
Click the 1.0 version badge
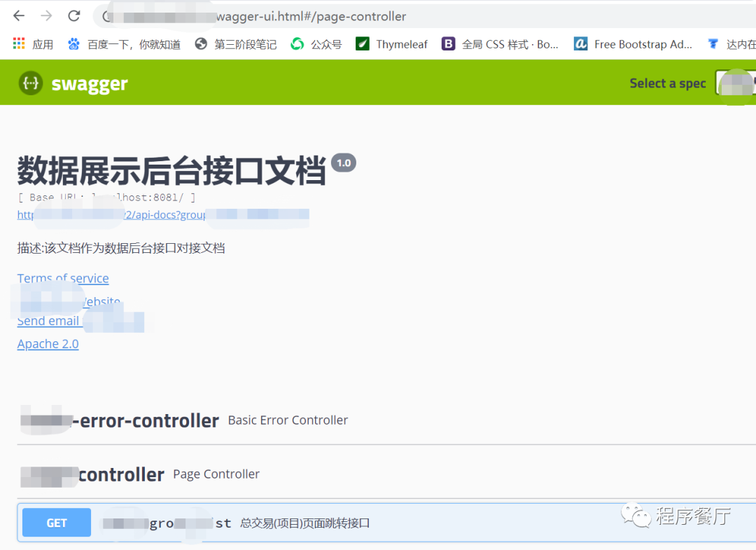tap(344, 163)
